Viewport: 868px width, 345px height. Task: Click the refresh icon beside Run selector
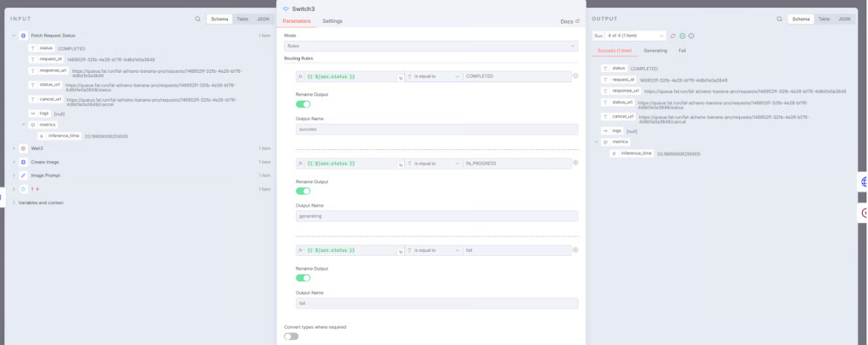(673, 36)
